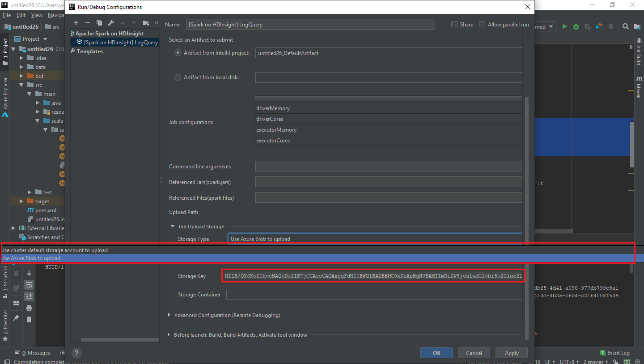Add a new run configuration
Viewport: 644px width, 364px height.
76,22
